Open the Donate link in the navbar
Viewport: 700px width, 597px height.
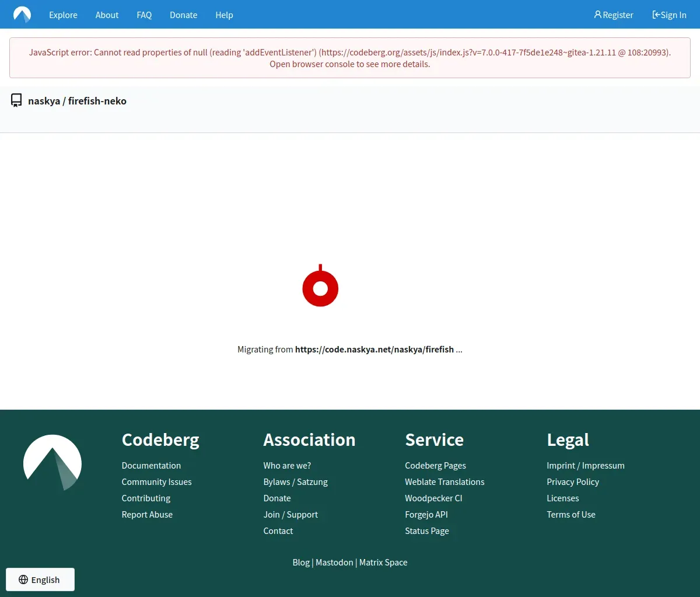pyautogui.click(x=183, y=15)
